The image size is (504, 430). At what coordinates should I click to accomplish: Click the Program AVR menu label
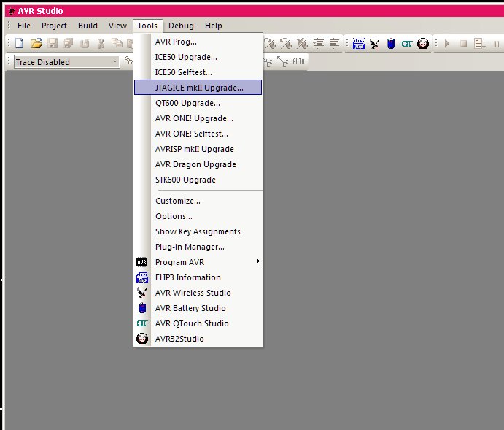point(179,262)
